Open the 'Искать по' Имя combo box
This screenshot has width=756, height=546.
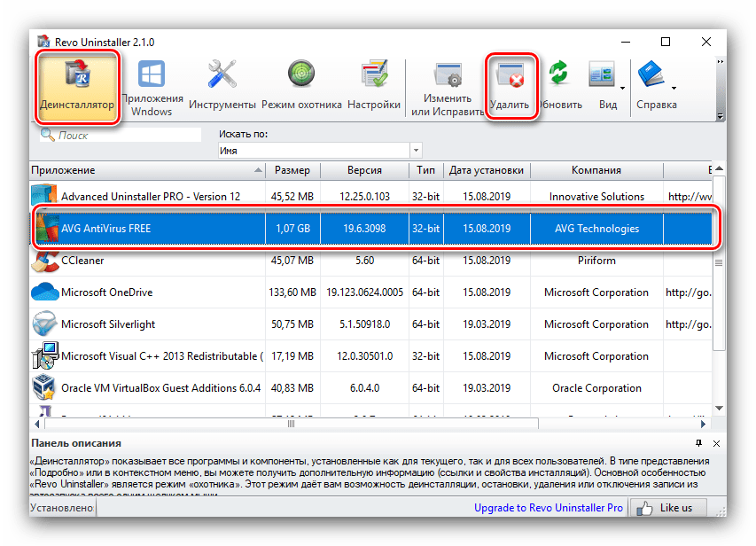coord(320,151)
